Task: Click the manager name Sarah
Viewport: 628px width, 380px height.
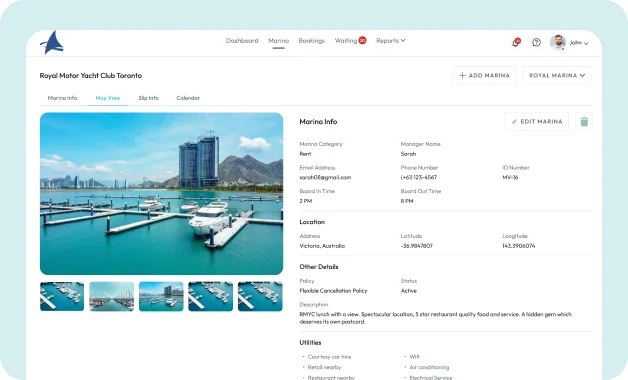Action: coord(408,154)
